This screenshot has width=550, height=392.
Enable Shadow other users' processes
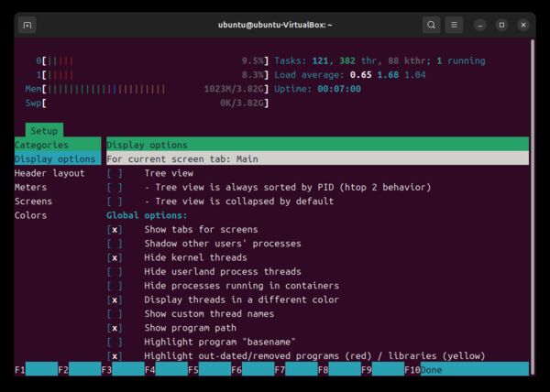point(115,244)
